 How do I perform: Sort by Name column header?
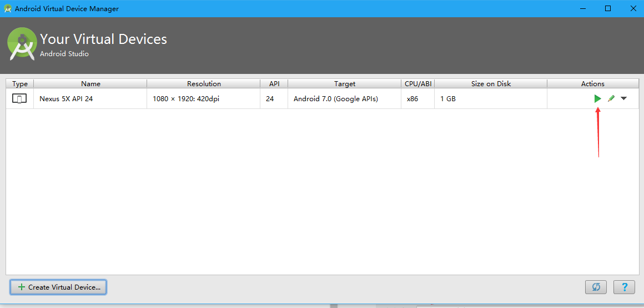coord(90,83)
